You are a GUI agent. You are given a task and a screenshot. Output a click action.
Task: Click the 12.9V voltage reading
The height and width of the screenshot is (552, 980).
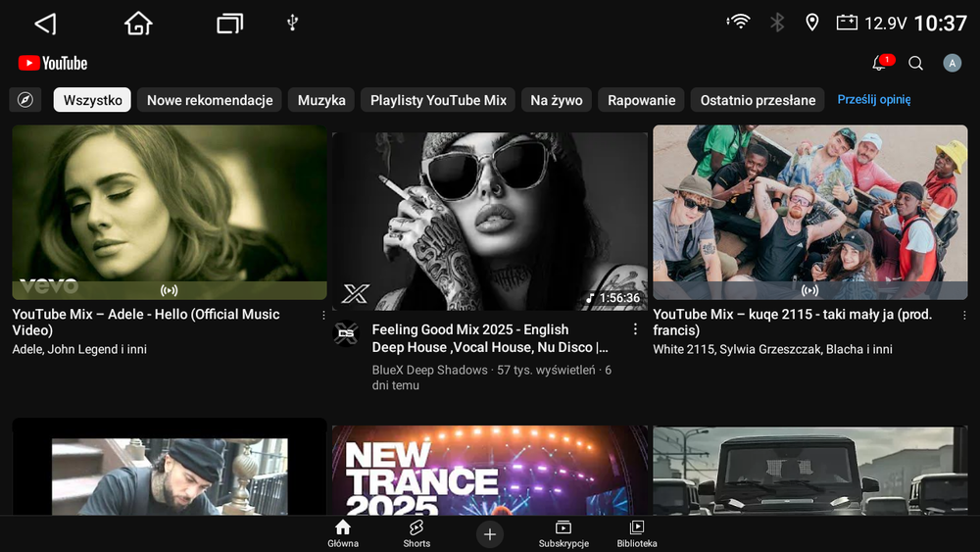pos(885,24)
